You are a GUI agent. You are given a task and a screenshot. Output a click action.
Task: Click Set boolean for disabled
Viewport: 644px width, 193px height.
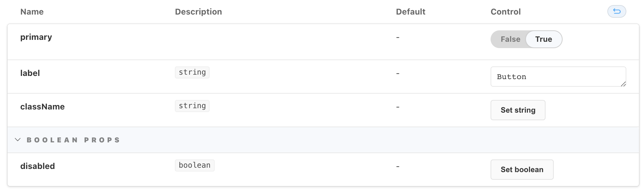(x=522, y=170)
